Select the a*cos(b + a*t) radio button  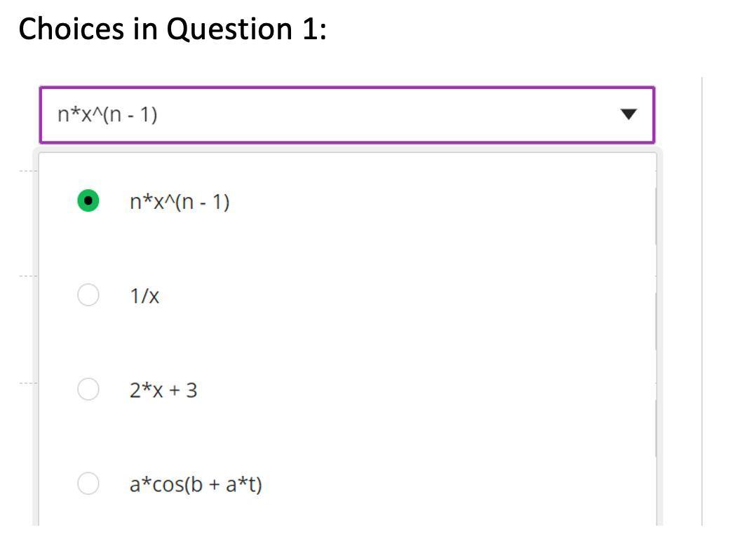88,482
